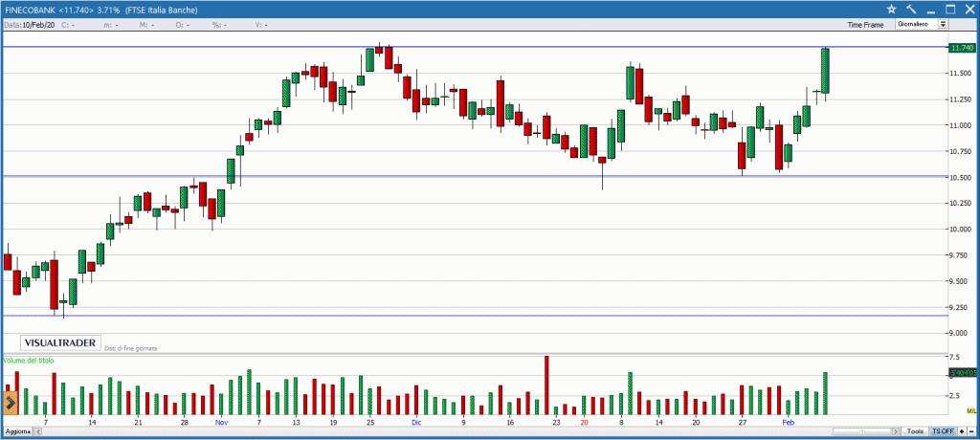Click the last green candle at 11.740
980x440 pixels.
[x=825, y=71]
